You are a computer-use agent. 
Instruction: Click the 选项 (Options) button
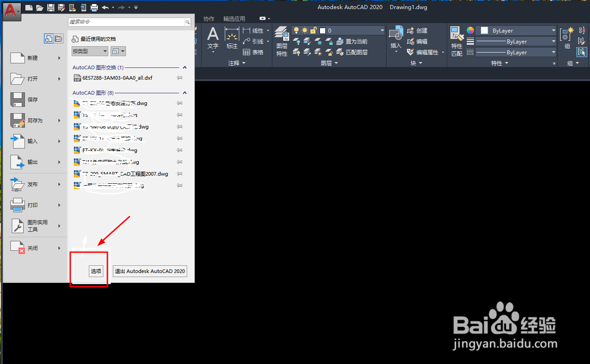point(96,271)
